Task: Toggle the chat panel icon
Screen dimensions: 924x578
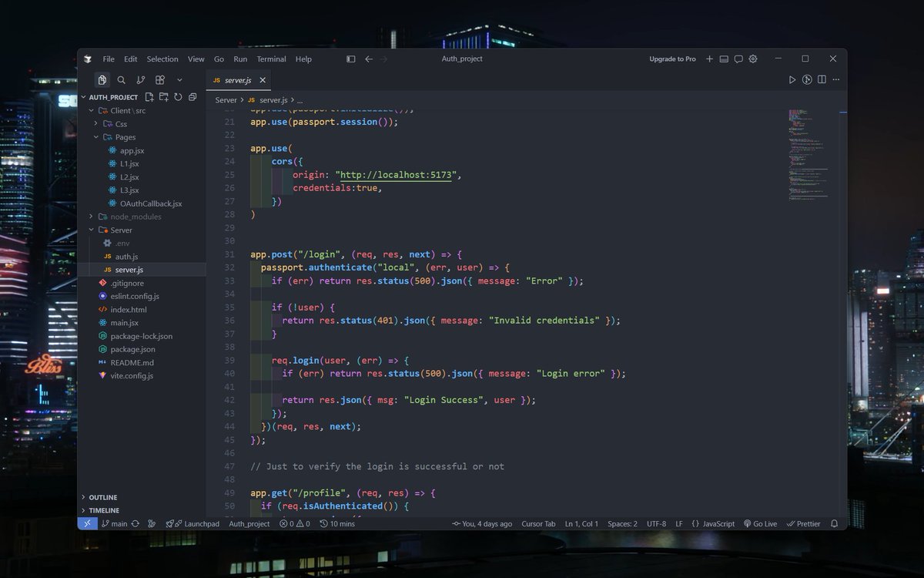Action: pyautogui.click(x=738, y=59)
